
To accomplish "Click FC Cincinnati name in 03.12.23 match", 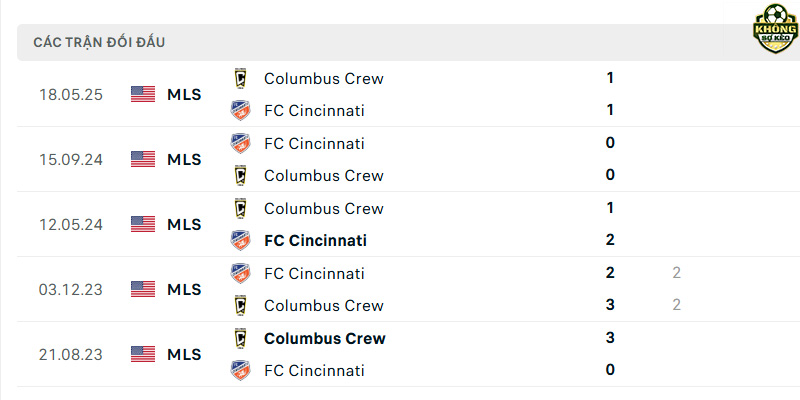I will point(314,273).
